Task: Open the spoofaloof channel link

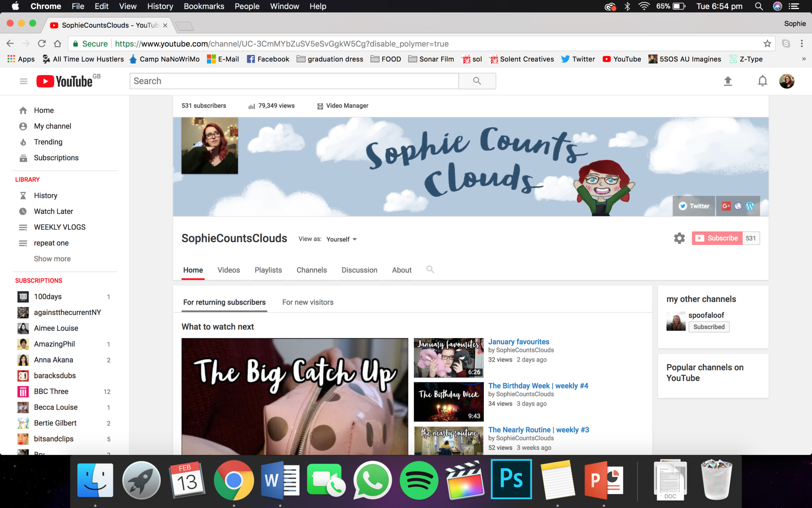Action: pos(706,315)
